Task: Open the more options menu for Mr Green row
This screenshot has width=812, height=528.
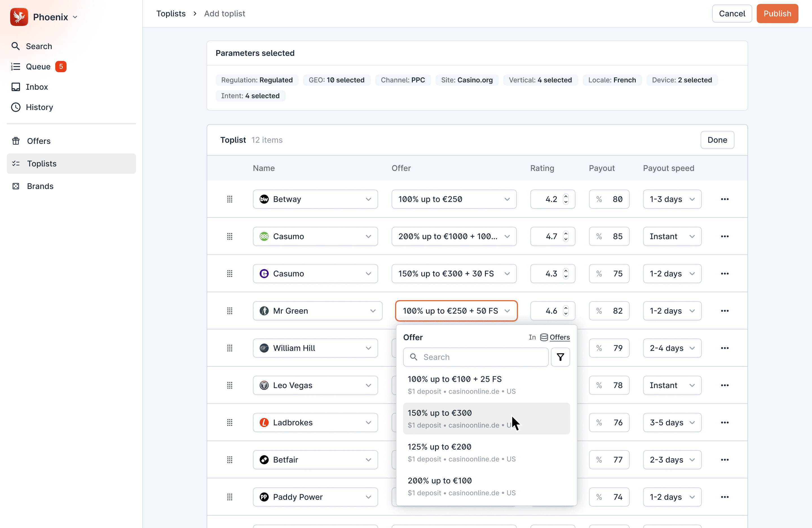Action: (x=724, y=311)
